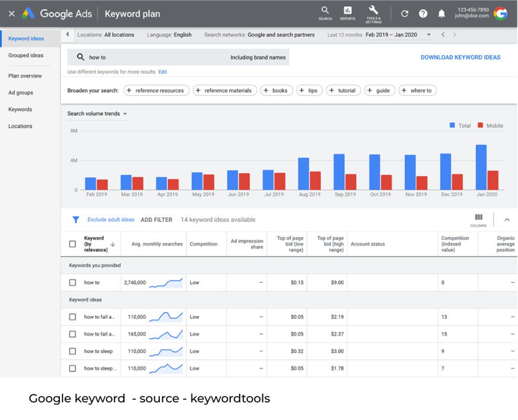This screenshot has width=518, height=420.
Task: Click plus icon on books chip
Action: click(x=266, y=90)
